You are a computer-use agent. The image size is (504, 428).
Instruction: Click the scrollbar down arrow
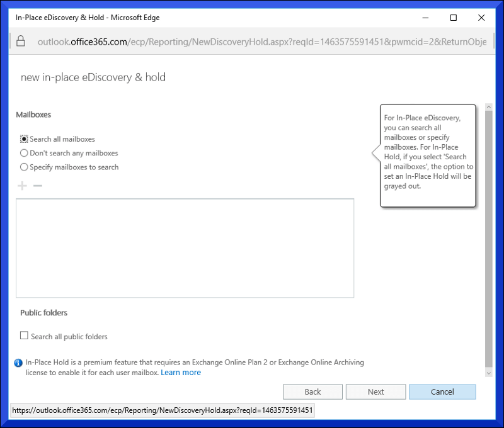(x=489, y=373)
